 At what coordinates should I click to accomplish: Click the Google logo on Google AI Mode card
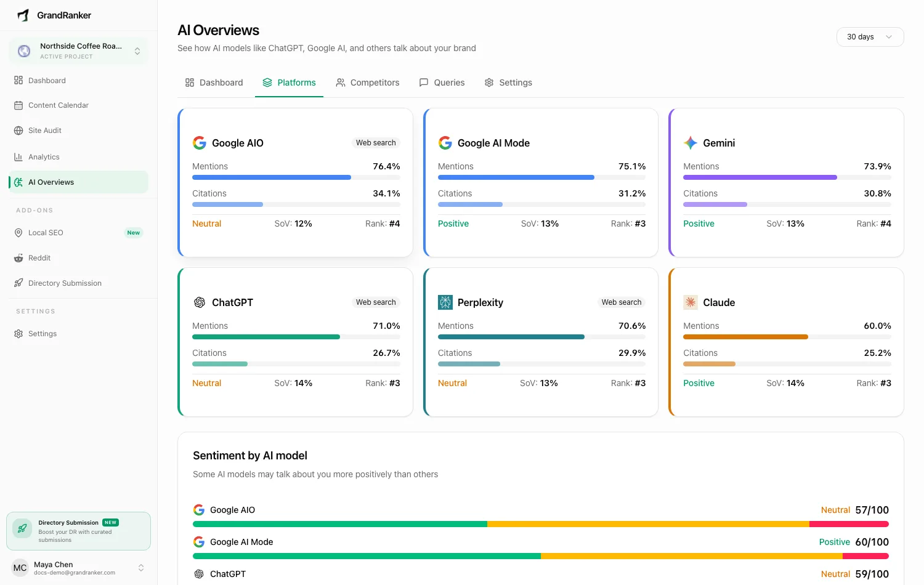coord(445,143)
